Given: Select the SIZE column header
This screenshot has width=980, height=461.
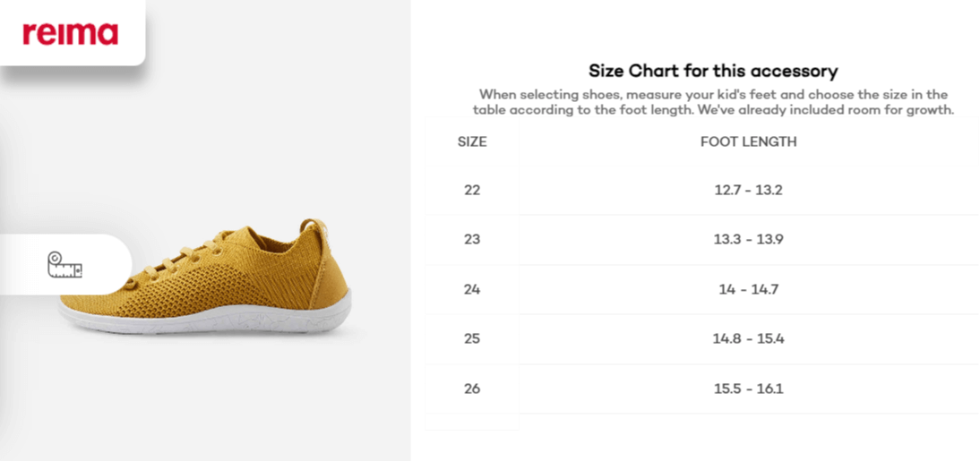Looking at the screenshot, I should click(x=472, y=141).
